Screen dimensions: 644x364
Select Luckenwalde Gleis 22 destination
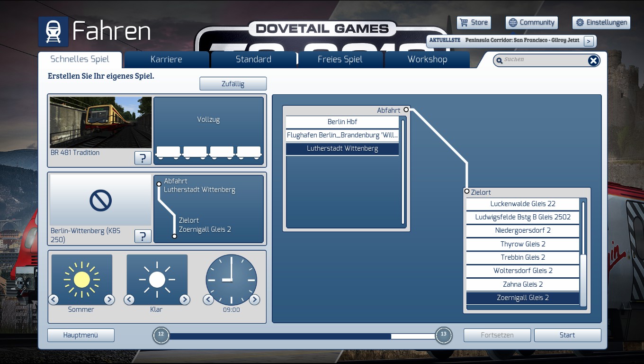pos(523,204)
